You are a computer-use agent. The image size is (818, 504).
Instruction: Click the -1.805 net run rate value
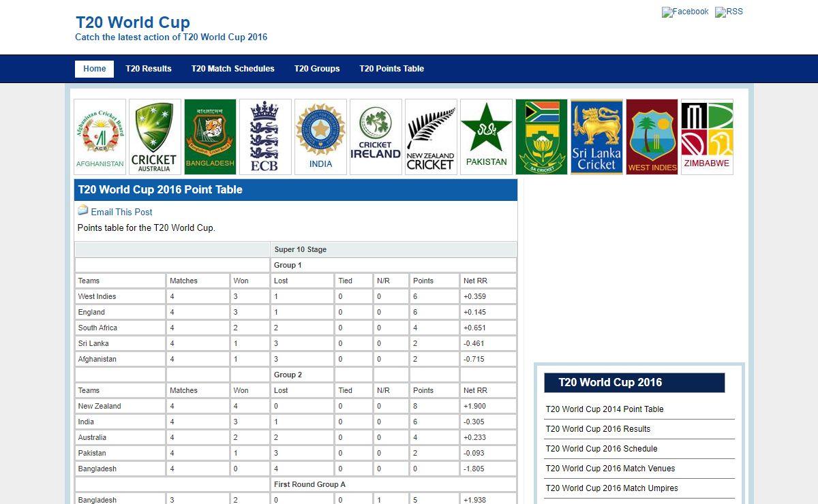[x=474, y=469]
